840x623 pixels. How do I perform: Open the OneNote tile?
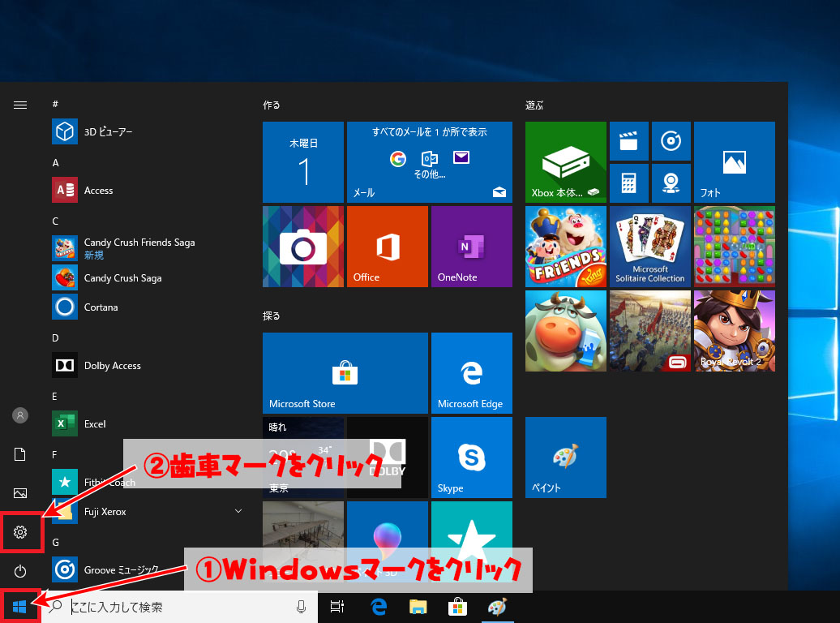click(x=471, y=247)
